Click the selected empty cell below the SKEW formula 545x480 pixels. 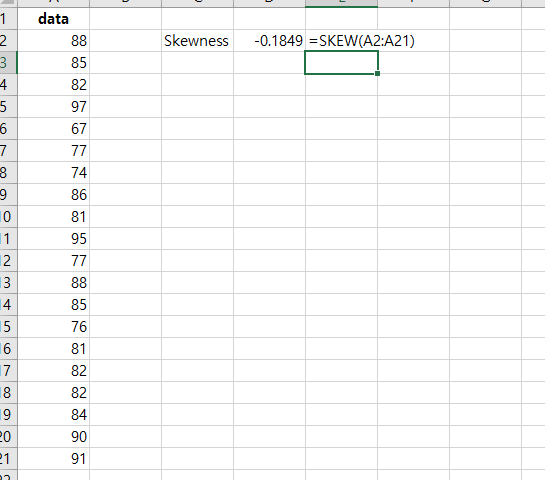(x=341, y=63)
